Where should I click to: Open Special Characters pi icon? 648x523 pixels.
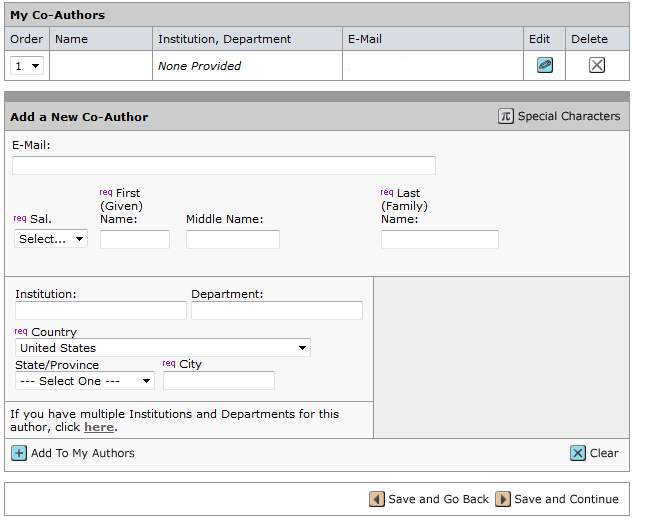pos(506,116)
